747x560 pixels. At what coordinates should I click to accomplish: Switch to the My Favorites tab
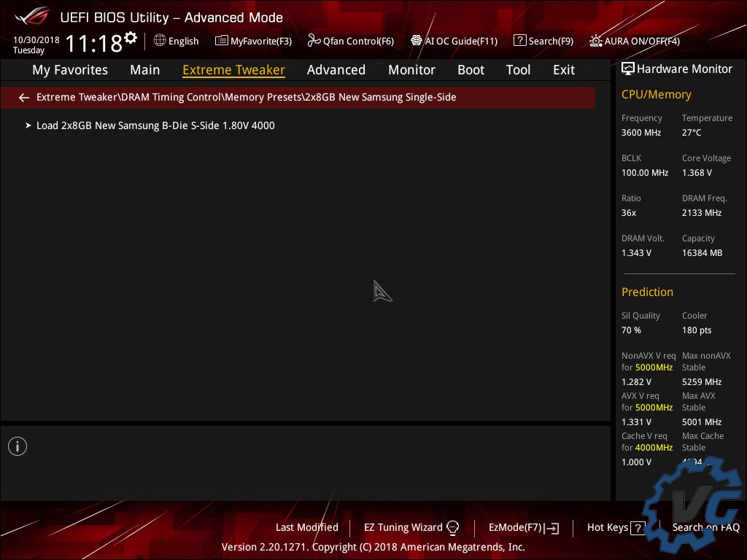pyautogui.click(x=70, y=70)
